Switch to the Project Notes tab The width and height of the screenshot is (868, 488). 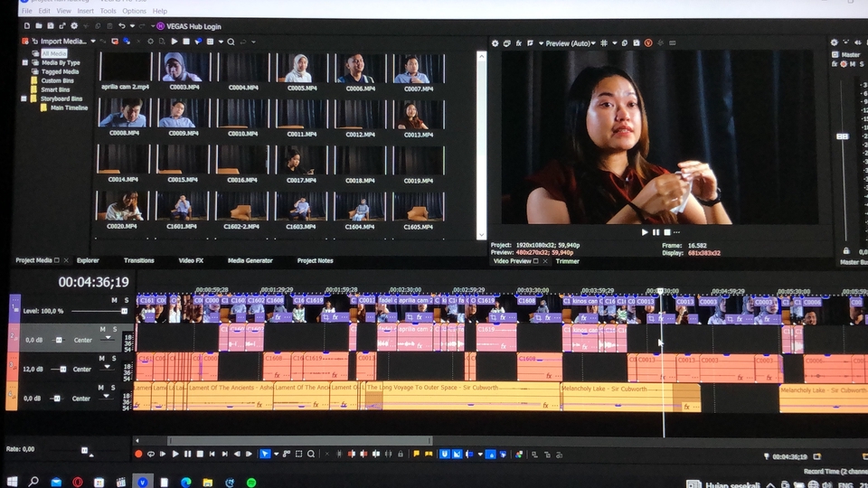click(315, 260)
